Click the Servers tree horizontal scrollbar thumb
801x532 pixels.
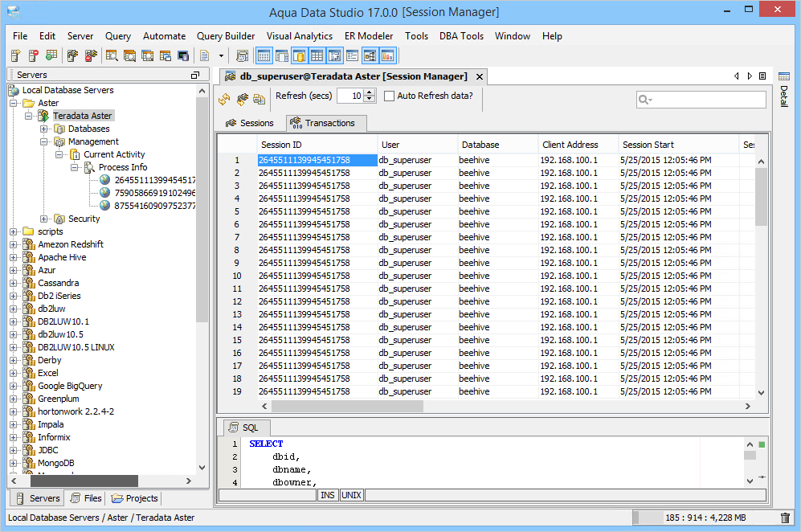coord(84,481)
